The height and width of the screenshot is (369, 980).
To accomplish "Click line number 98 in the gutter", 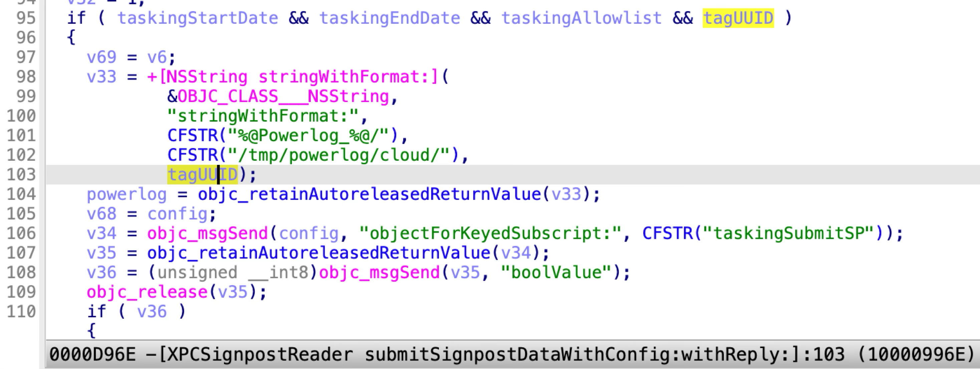I will tap(26, 77).
